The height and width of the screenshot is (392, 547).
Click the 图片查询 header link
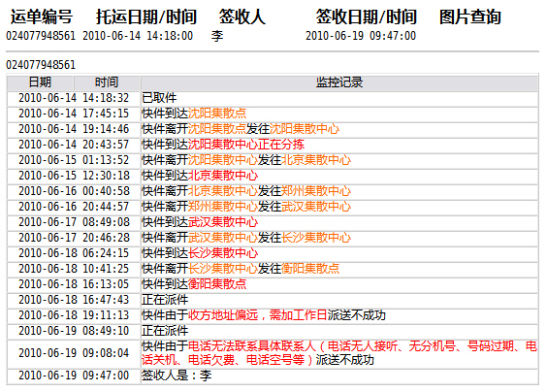point(470,16)
